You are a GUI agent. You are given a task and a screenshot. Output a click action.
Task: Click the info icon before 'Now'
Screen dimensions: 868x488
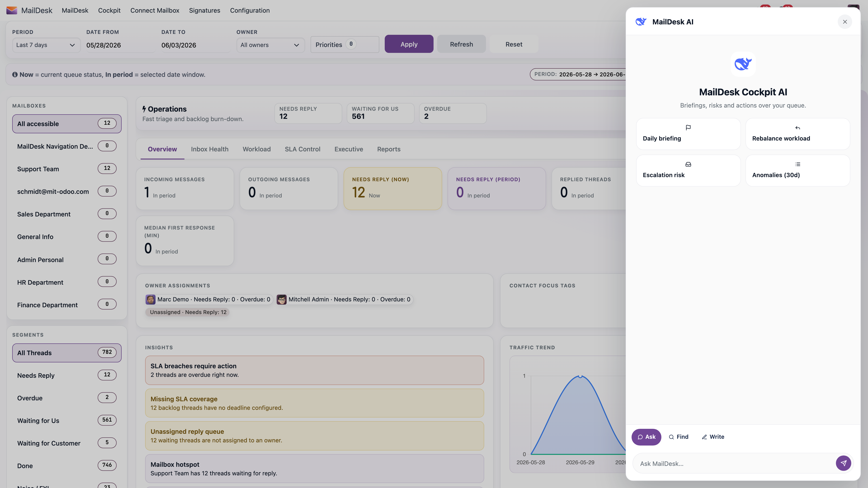[15, 74]
